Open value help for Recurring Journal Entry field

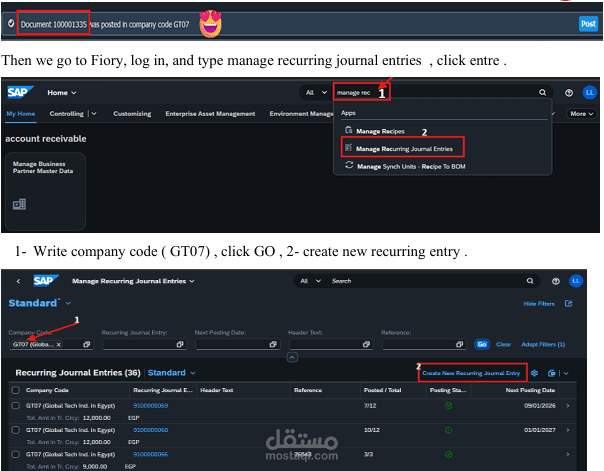pos(180,344)
